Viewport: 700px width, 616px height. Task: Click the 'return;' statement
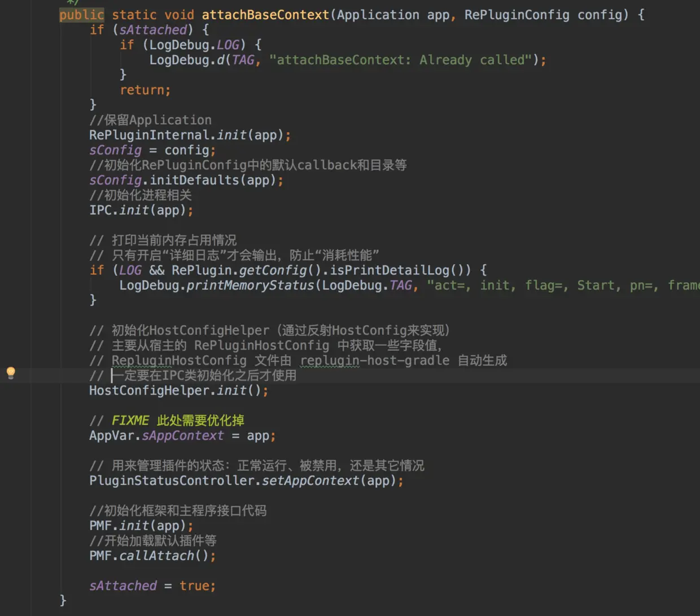145,90
